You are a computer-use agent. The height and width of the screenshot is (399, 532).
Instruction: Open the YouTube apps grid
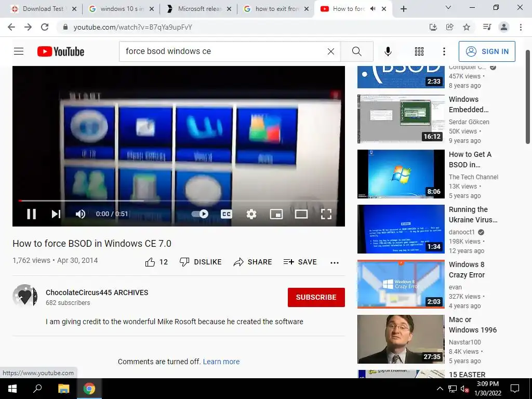pos(419,51)
